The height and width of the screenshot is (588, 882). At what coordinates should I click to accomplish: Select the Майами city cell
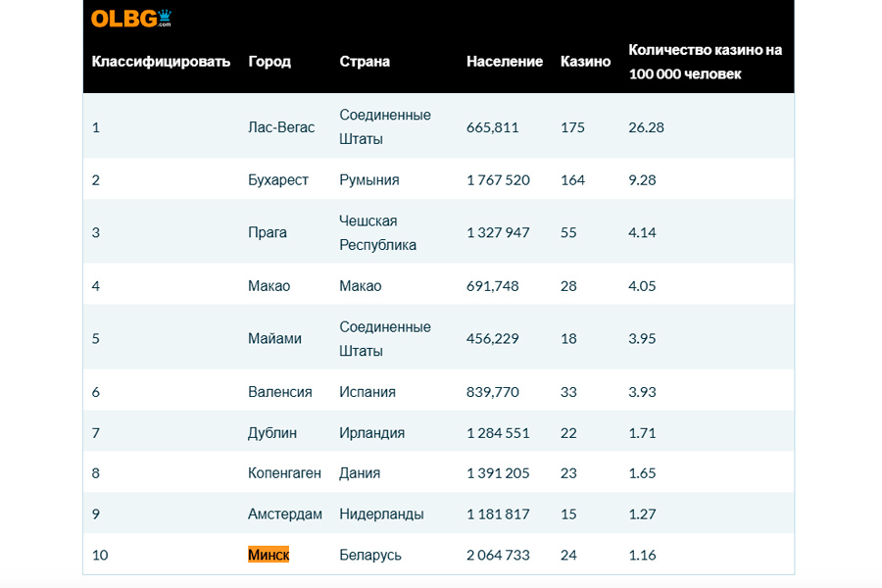point(274,339)
